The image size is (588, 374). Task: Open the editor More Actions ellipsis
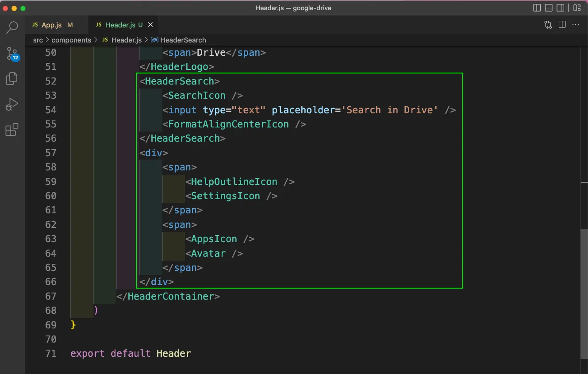point(576,25)
